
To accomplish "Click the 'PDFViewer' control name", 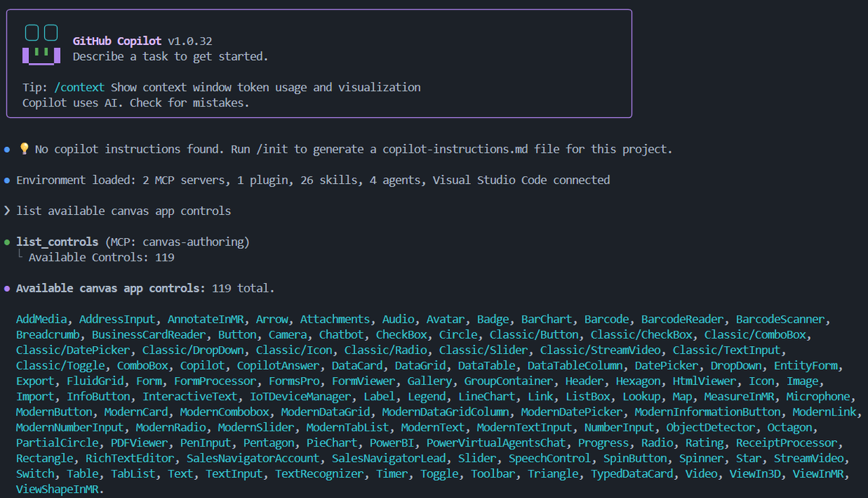I will [x=139, y=443].
